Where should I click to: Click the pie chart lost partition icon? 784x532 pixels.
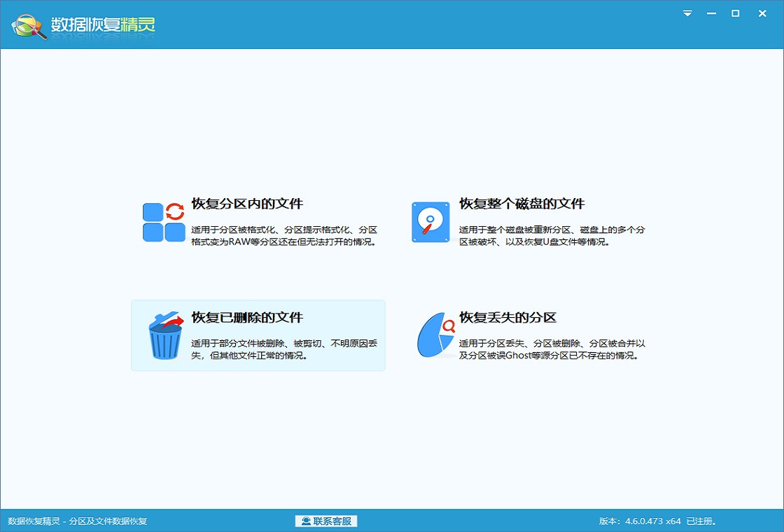click(x=436, y=335)
